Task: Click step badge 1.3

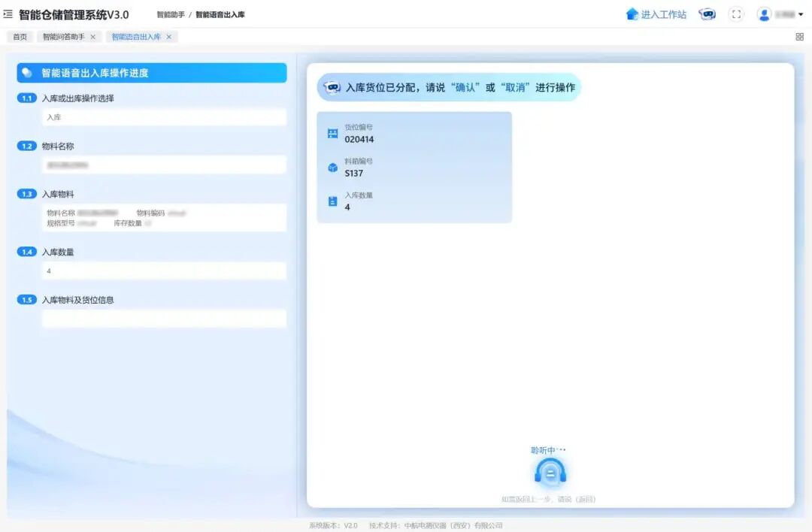Action: (26, 194)
